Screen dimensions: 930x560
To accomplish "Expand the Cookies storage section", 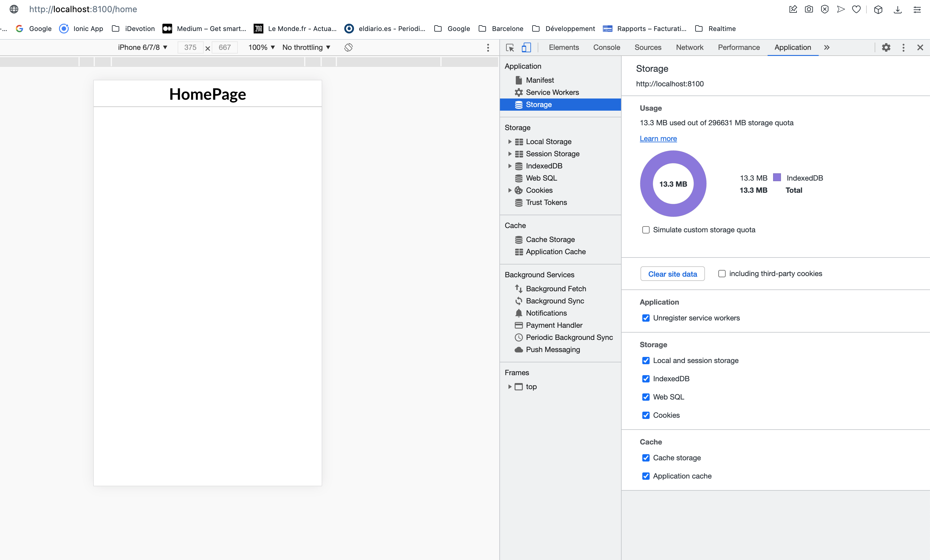I will 509,190.
